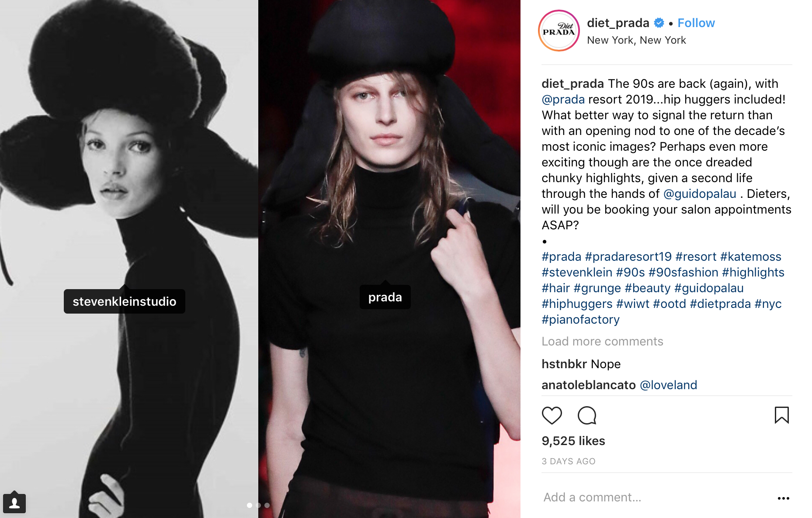Open the stevenkleinstudio photo tag

pos(125,301)
